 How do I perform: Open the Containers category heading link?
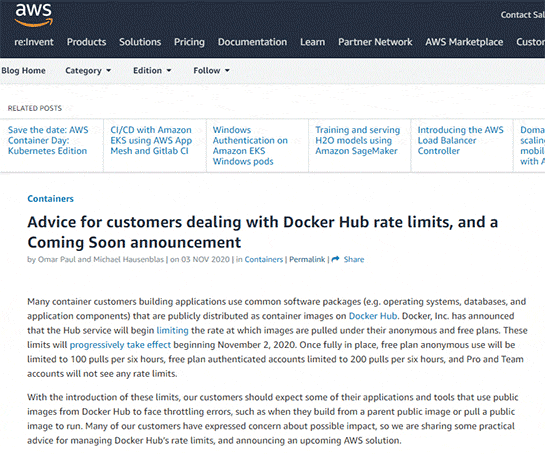(x=50, y=199)
